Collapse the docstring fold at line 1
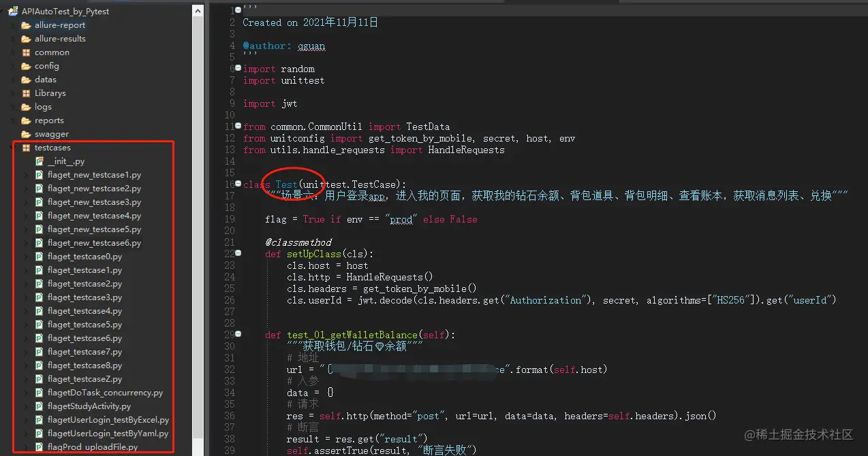Viewport: 868px width, 456px height. (238, 10)
